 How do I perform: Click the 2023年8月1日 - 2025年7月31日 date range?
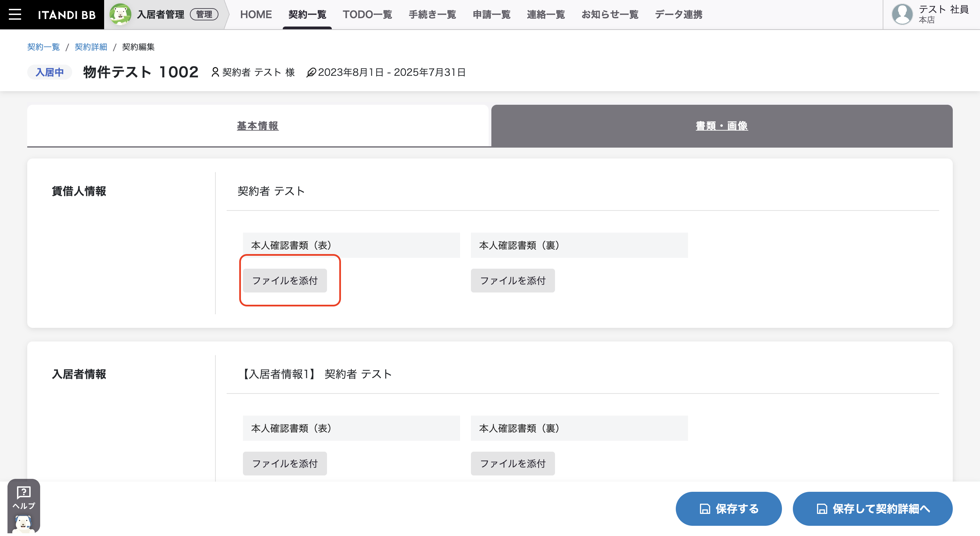pos(391,72)
